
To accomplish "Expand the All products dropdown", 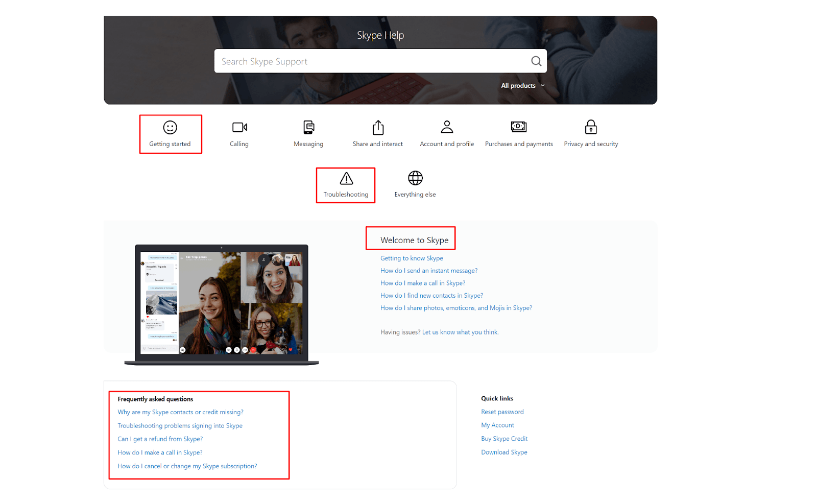I will click(522, 86).
